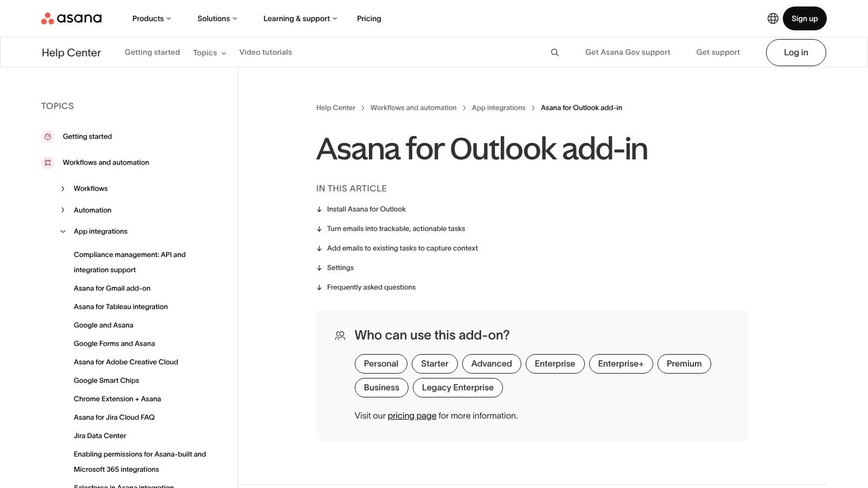Open Asana for Gmail add-on
Screen dimensions: 868x488
(112, 288)
